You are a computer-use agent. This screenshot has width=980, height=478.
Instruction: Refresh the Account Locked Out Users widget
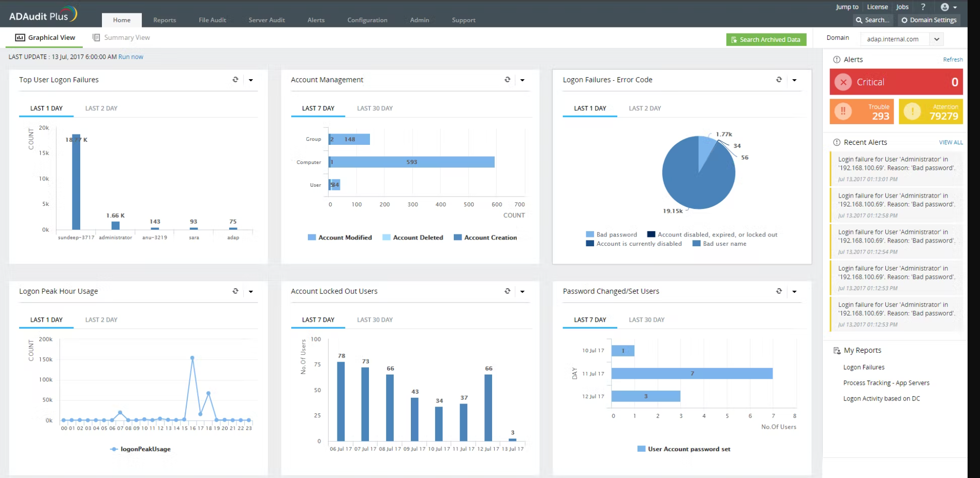click(507, 291)
